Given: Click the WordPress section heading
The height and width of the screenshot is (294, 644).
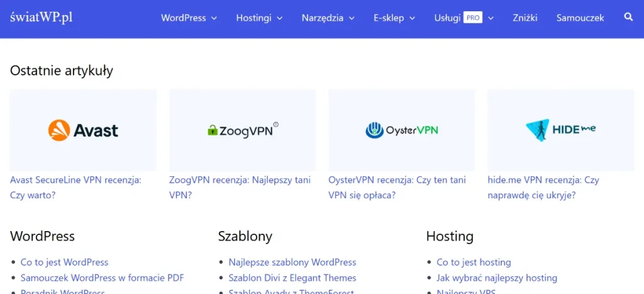Looking at the screenshot, I should tap(42, 236).
